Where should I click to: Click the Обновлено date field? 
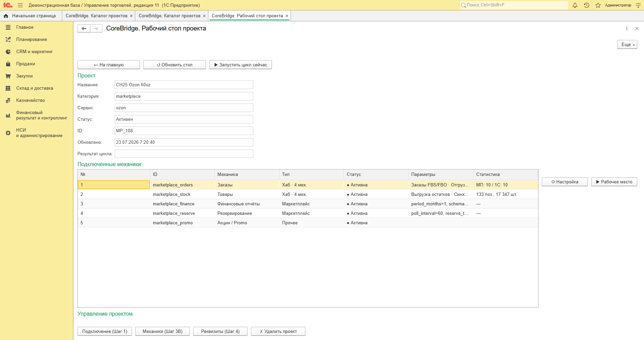pyautogui.click(x=184, y=142)
